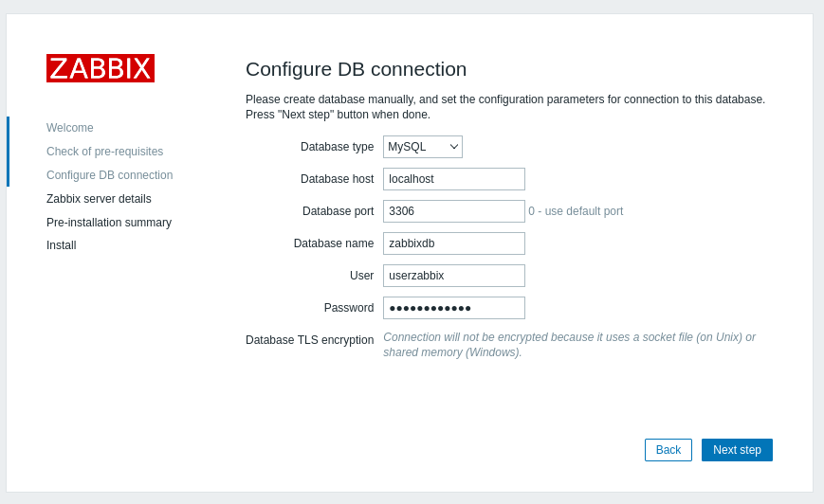Go to the Welcome step in sidebar
The width and height of the screenshot is (824, 504).
click(x=70, y=128)
